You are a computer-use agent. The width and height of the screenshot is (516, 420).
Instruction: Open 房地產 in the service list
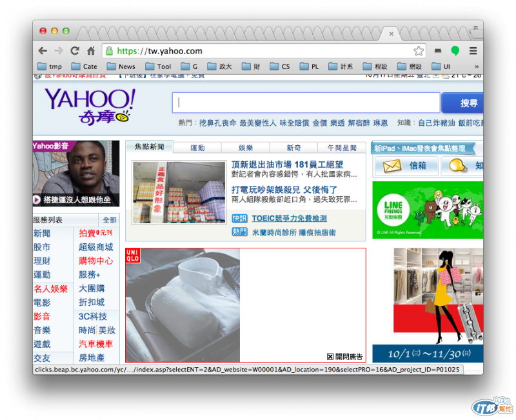[x=92, y=358]
